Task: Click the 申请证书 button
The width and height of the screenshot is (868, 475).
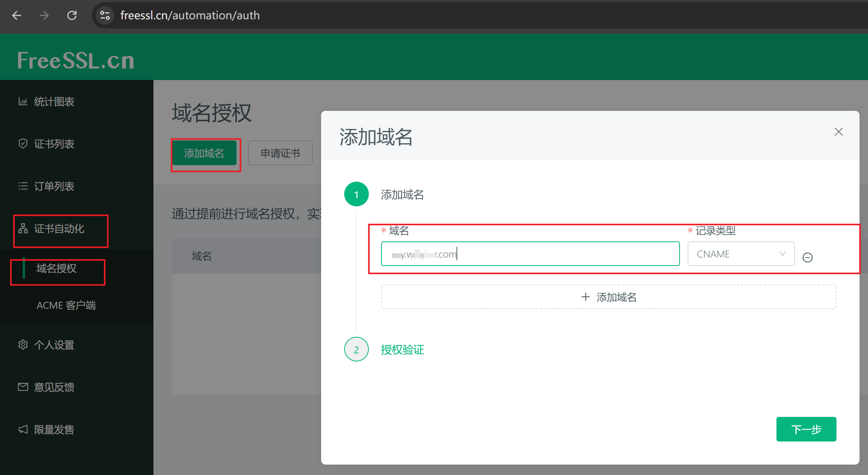Action: [x=280, y=153]
